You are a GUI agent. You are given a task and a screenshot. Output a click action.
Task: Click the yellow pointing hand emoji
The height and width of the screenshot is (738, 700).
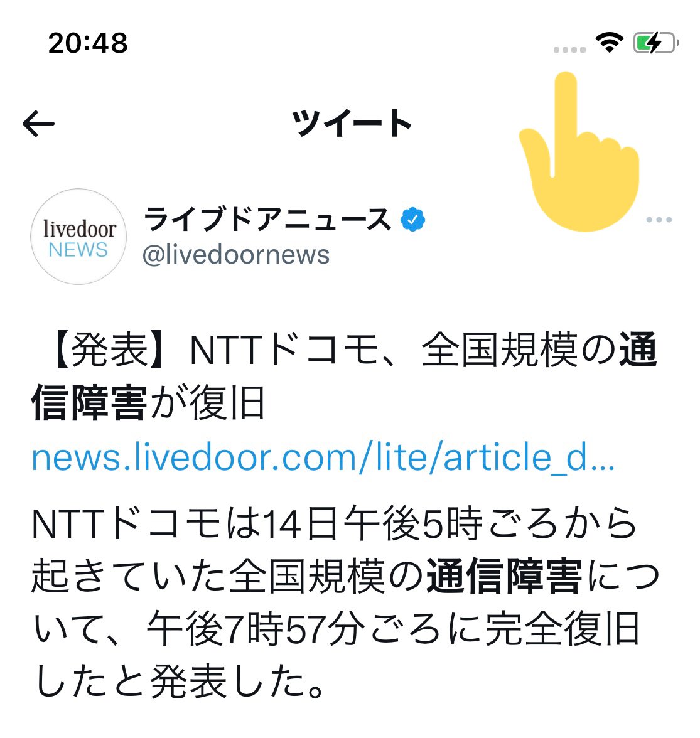[x=579, y=152]
